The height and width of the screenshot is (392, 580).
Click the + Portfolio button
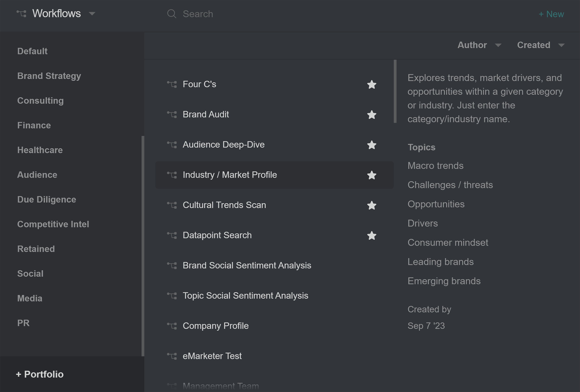(x=40, y=374)
